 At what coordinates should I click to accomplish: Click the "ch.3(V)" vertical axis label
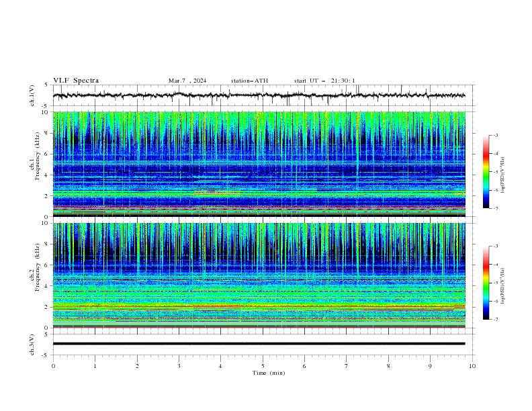pos(32,345)
